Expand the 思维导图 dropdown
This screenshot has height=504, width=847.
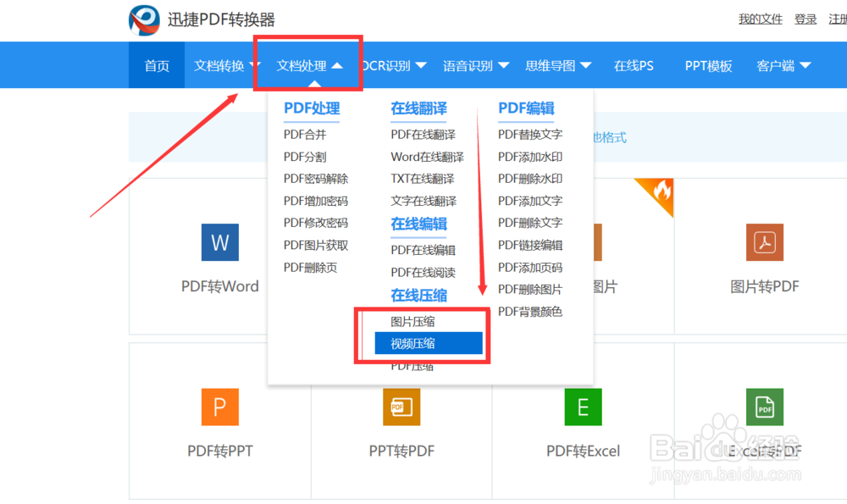[558, 66]
